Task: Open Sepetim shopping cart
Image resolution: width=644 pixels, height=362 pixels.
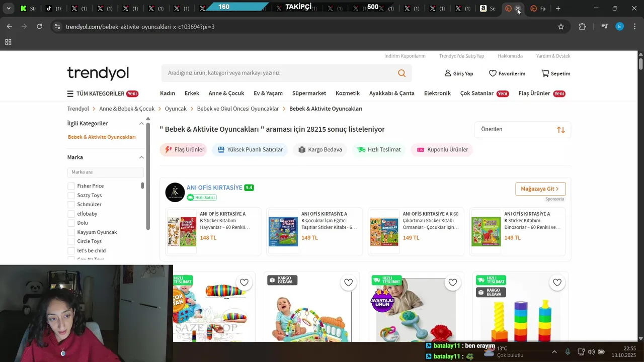Action: point(556,73)
